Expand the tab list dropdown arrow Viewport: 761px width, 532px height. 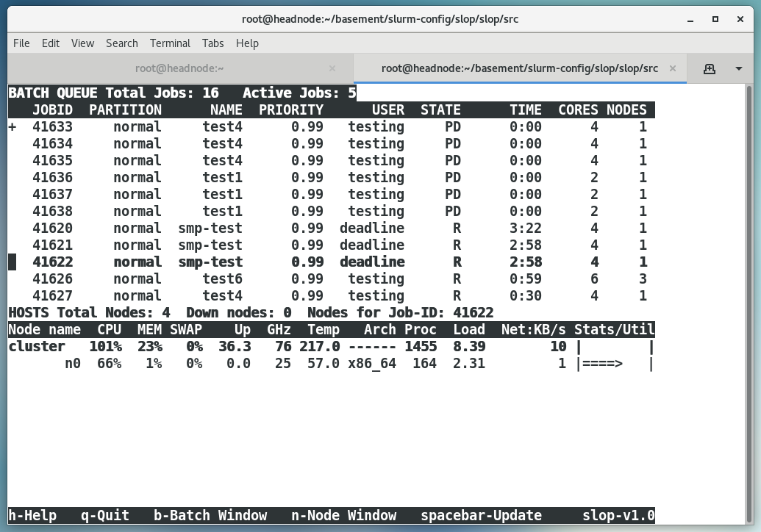739,69
